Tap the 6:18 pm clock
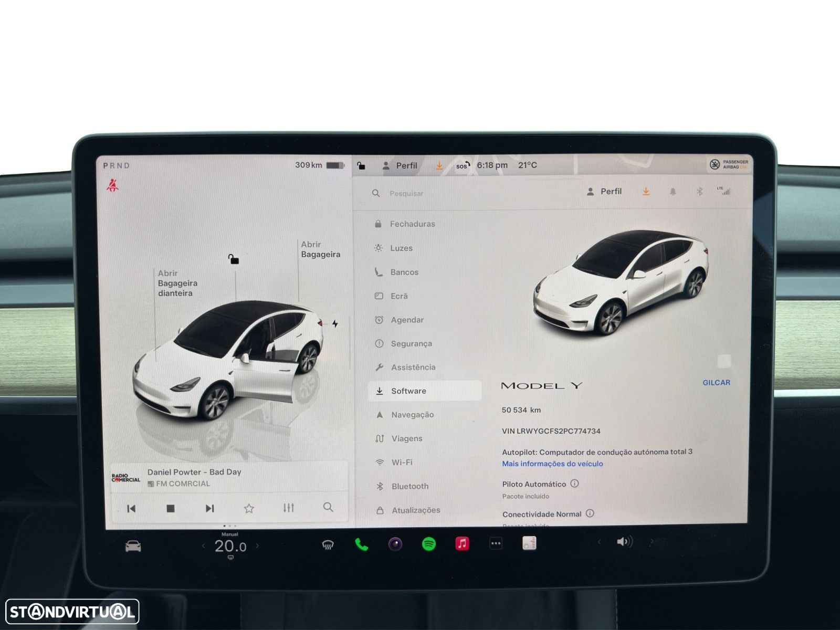The width and height of the screenshot is (840, 630). coord(492,165)
